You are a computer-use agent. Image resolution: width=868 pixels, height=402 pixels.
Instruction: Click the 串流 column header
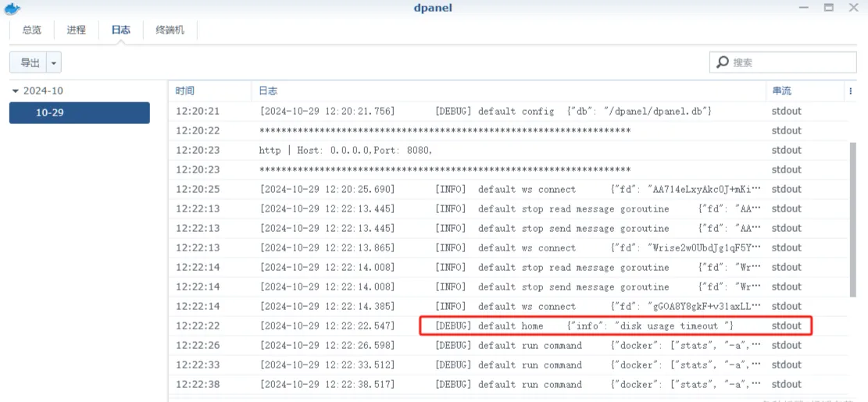(806, 91)
